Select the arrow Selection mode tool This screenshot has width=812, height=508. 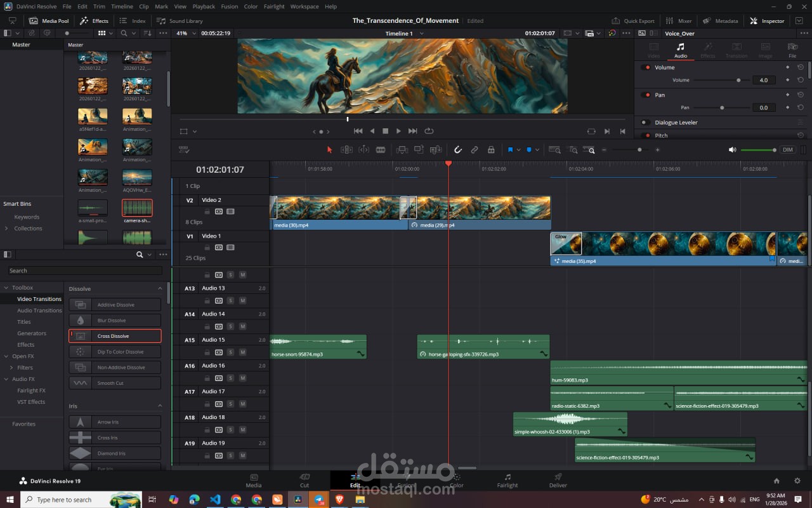[x=329, y=150]
